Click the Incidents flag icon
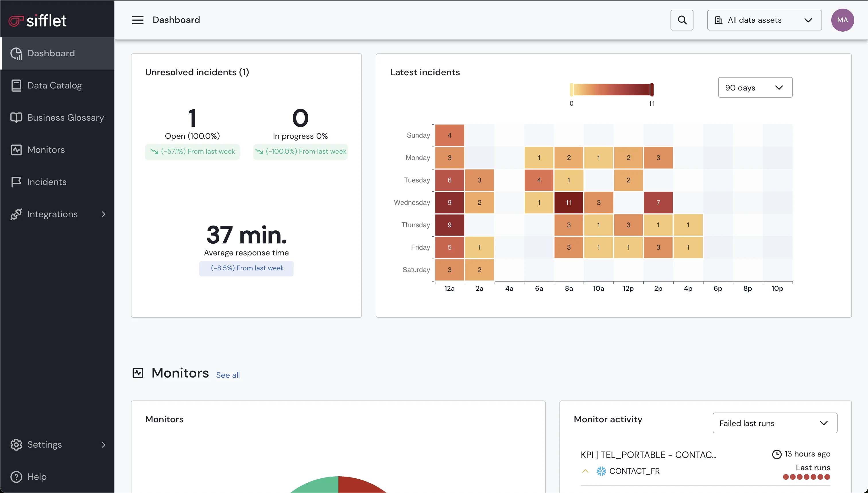Screen dimensions: 868x493 pyautogui.click(x=16, y=182)
